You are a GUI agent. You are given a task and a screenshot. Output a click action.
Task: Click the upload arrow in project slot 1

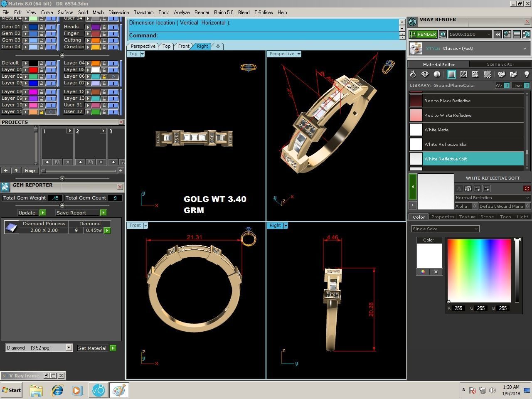point(47,162)
